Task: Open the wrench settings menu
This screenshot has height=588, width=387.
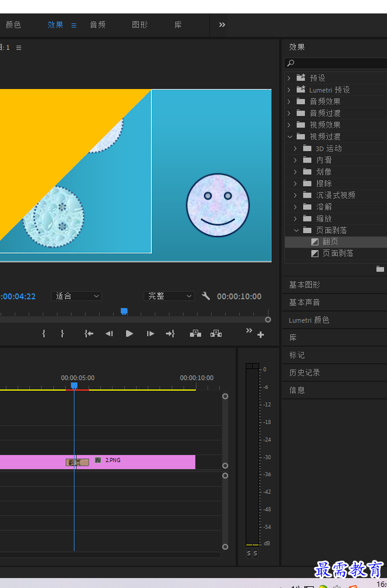Action: click(206, 296)
